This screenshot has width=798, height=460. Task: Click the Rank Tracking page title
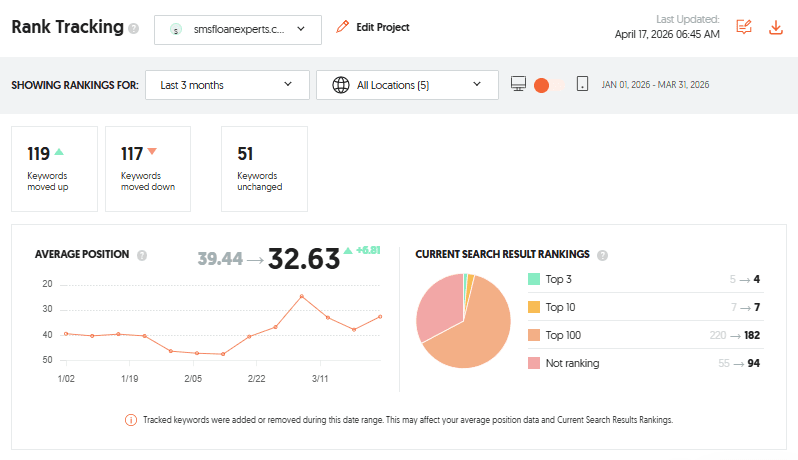coord(68,26)
